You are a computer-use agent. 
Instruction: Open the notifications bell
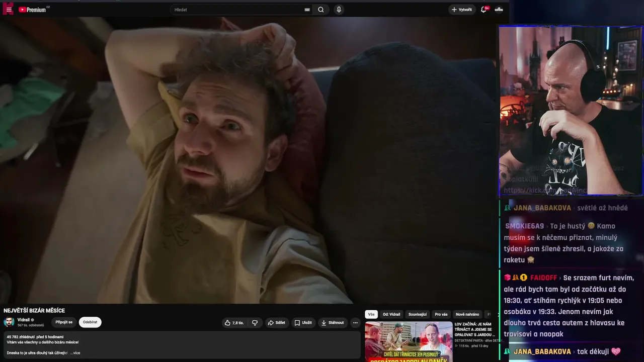pyautogui.click(x=484, y=10)
